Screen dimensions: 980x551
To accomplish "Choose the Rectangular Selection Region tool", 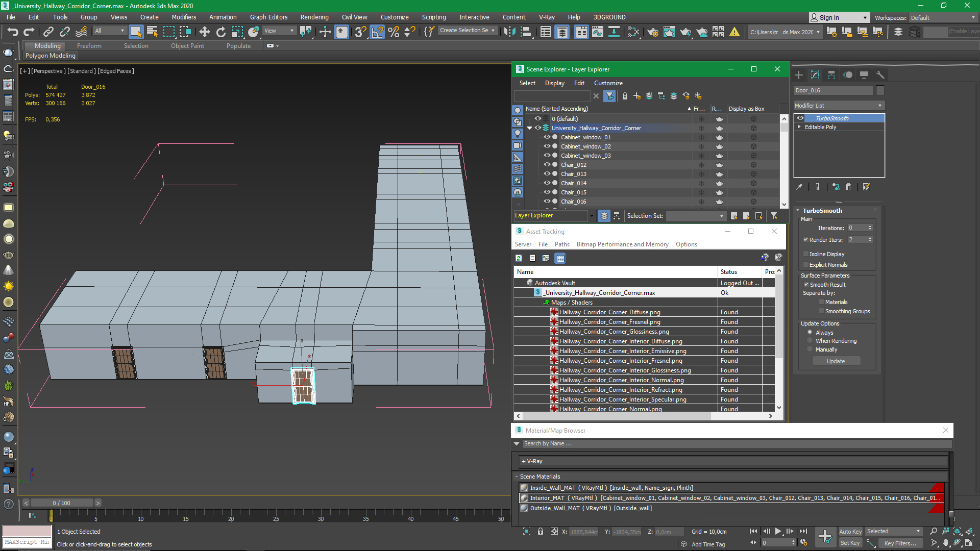I will tap(168, 32).
